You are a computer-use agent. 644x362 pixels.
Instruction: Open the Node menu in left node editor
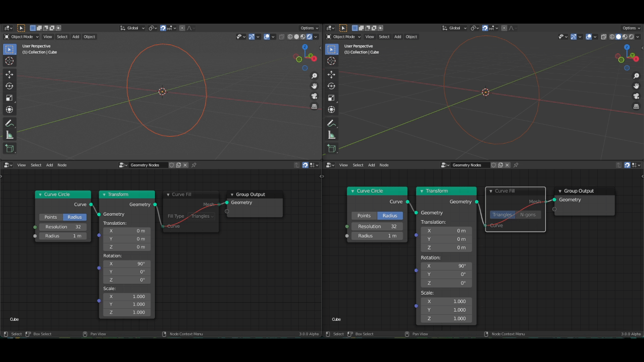coord(62,165)
